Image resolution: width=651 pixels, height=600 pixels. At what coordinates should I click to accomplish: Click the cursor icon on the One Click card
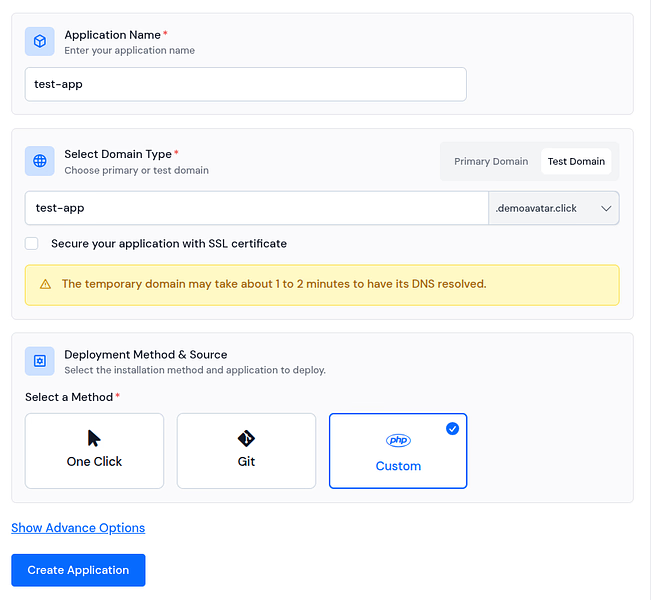click(94, 438)
